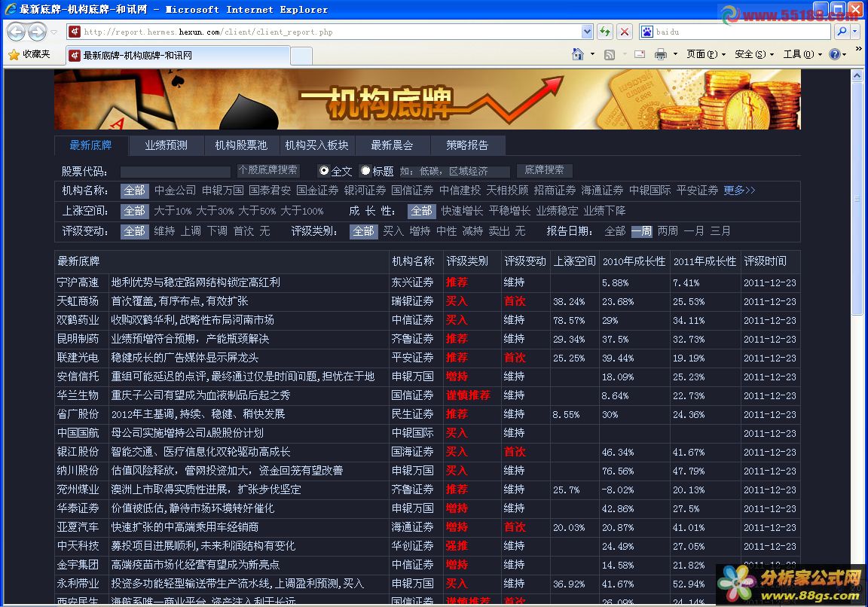Image resolution: width=868 pixels, height=607 pixels.
Task: Filter growth by 快速增长
Action: click(462, 212)
